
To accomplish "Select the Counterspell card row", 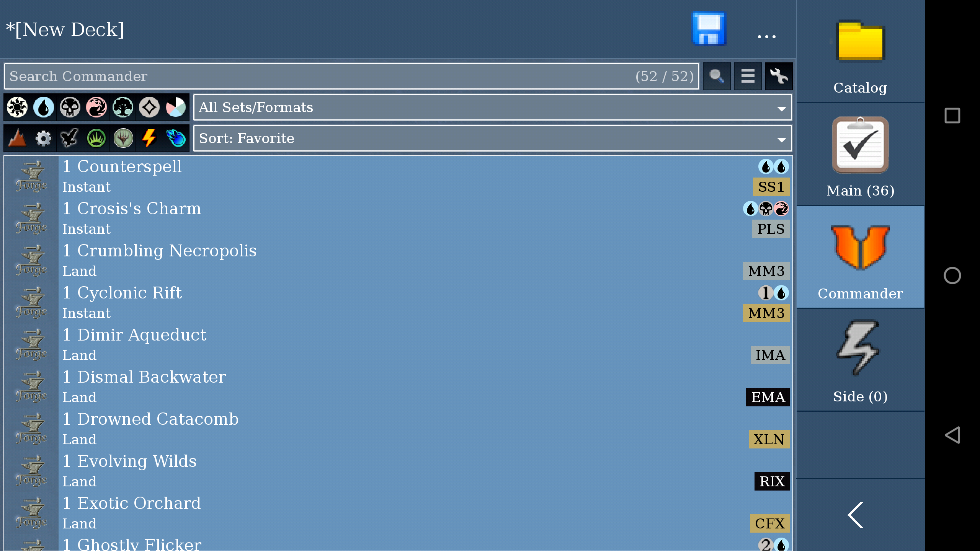I will tap(398, 176).
